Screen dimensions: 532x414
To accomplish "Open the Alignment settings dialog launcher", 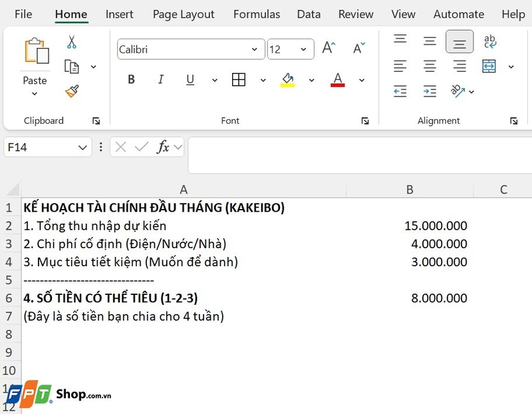I will click(513, 121).
